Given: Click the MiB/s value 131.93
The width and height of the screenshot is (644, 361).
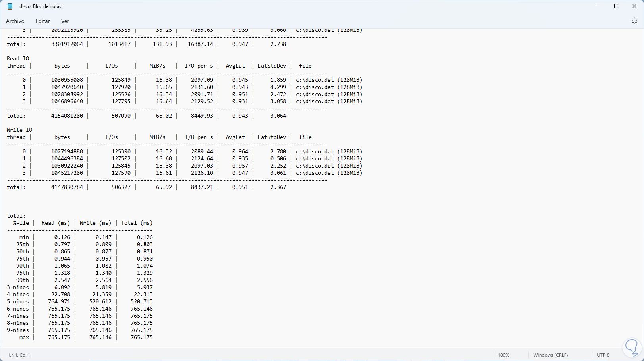Looking at the screenshot, I should point(162,44).
